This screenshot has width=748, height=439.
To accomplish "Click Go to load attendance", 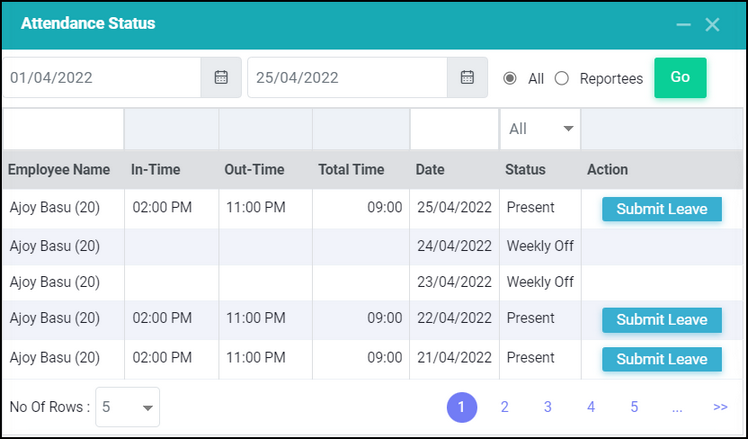I will pos(680,78).
